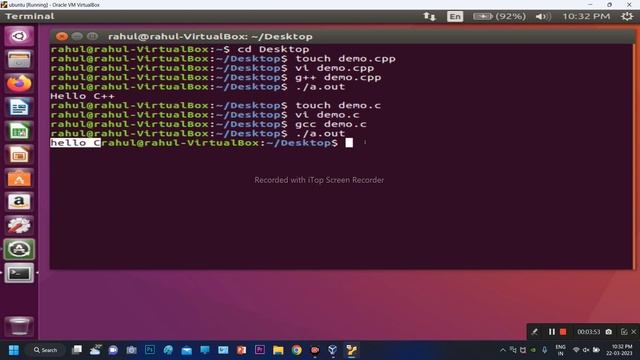The image size is (640, 360).
Task: Open the iTop Screen Recorder taskbar icon
Action: [x=315, y=350]
